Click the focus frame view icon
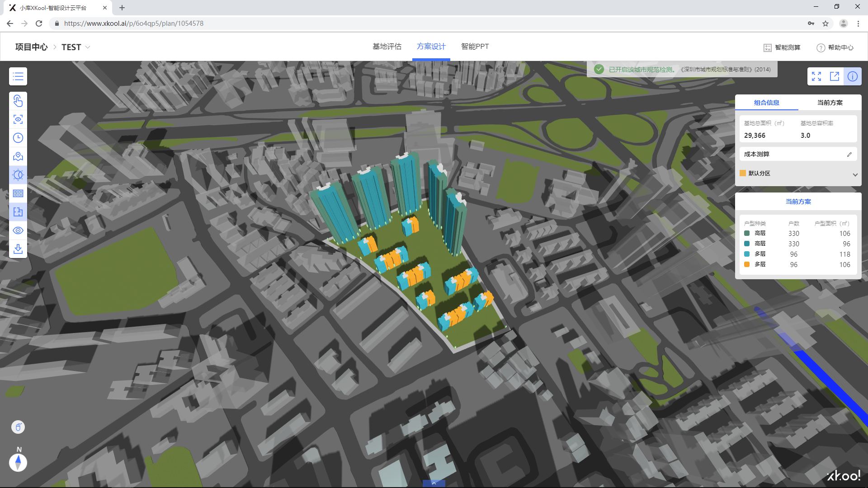868x488 pixels. tap(18, 119)
